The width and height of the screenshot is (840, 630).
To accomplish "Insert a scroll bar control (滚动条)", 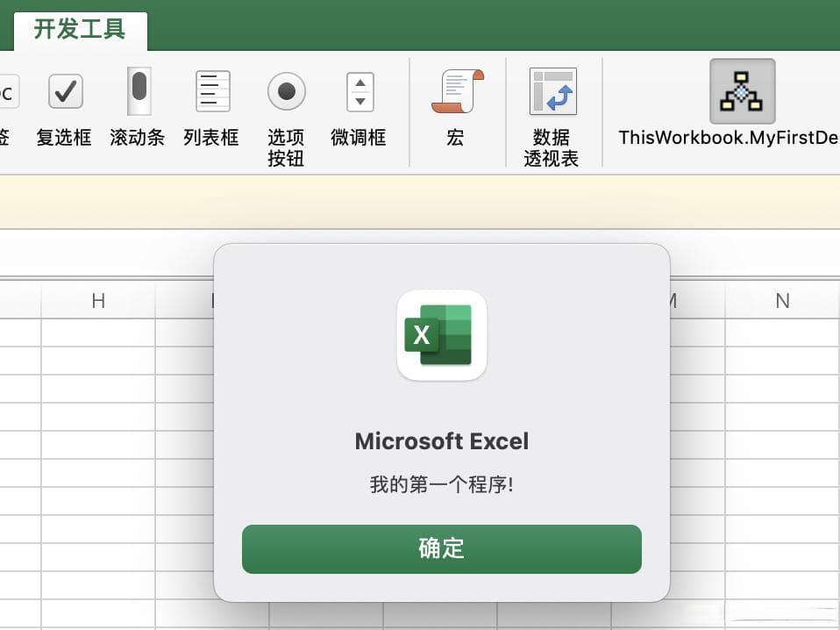I will (x=138, y=107).
